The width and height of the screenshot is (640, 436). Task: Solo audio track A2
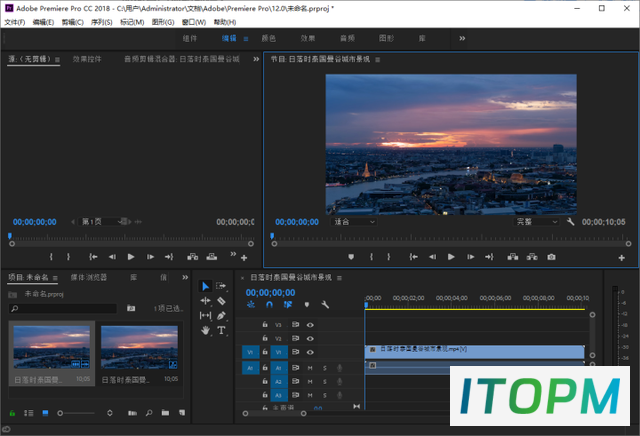coord(325,382)
